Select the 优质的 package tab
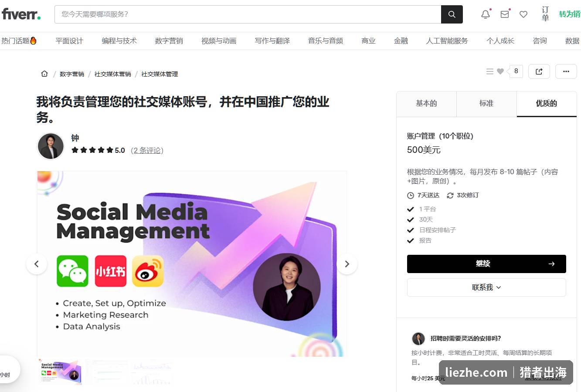 547,104
